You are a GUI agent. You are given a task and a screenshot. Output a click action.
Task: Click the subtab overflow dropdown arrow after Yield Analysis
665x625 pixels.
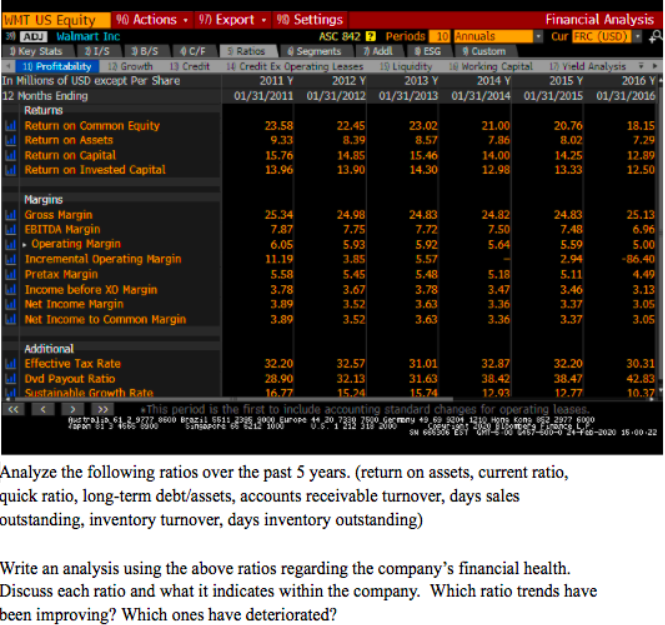641,66
